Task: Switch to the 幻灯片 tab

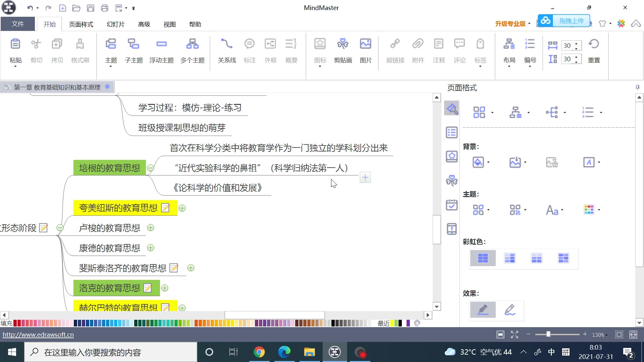Action: pyautogui.click(x=115, y=24)
